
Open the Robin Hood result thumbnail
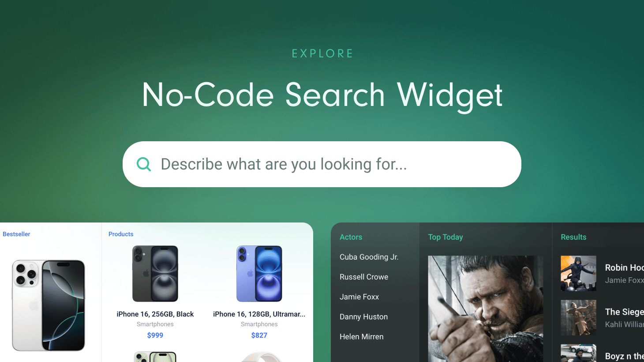click(x=578, y=273)
